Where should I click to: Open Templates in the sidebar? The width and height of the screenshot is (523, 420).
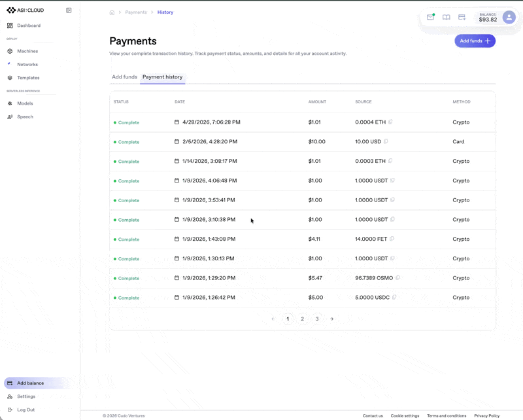coord(28,78)
